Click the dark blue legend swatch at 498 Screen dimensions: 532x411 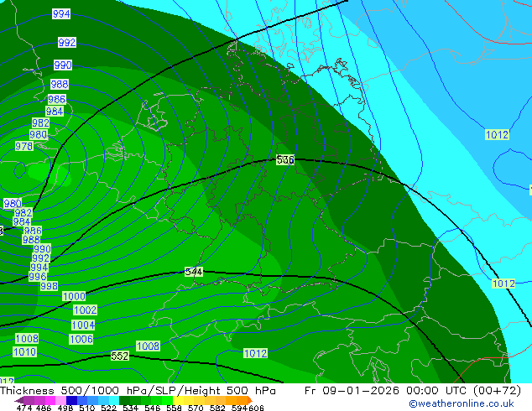pyautogui.click(x=71, y=400)
